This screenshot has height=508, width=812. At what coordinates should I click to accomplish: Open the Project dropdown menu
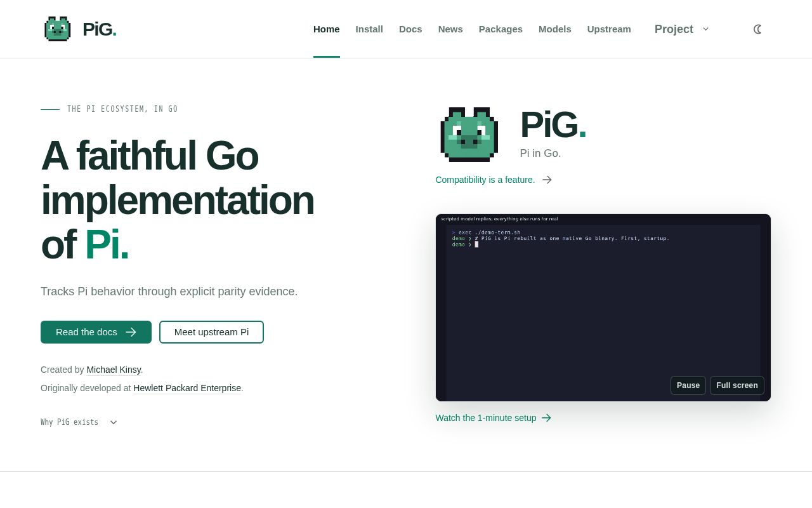(x=681, y=29)
